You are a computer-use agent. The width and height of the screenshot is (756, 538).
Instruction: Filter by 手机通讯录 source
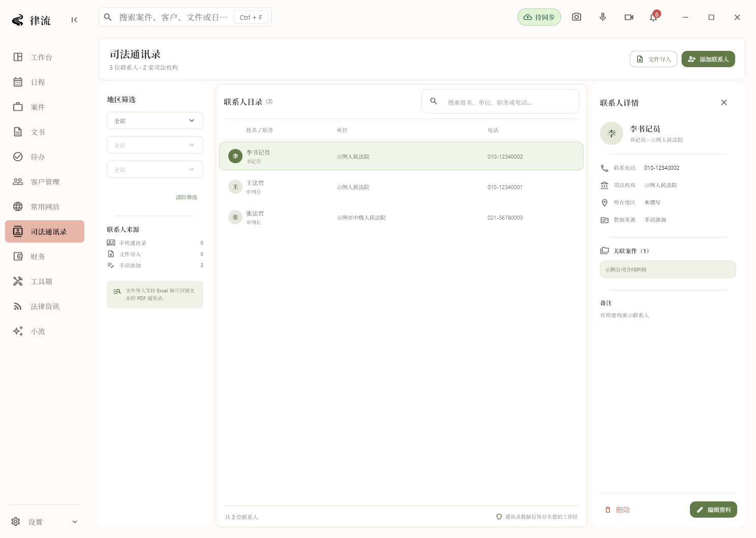[x=155, y=243]
